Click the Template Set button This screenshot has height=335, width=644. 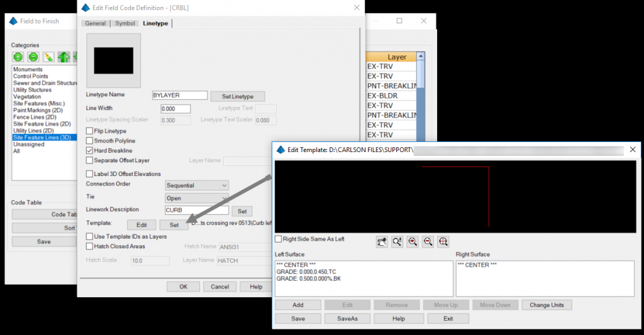pos(174,225)
